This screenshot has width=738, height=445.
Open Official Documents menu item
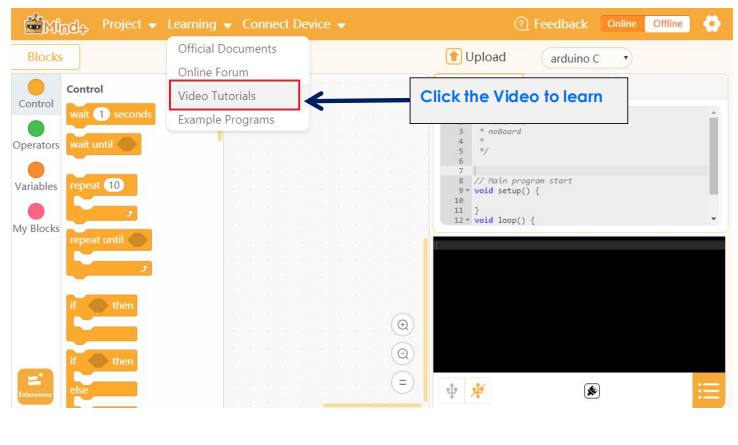click(227, 49)
